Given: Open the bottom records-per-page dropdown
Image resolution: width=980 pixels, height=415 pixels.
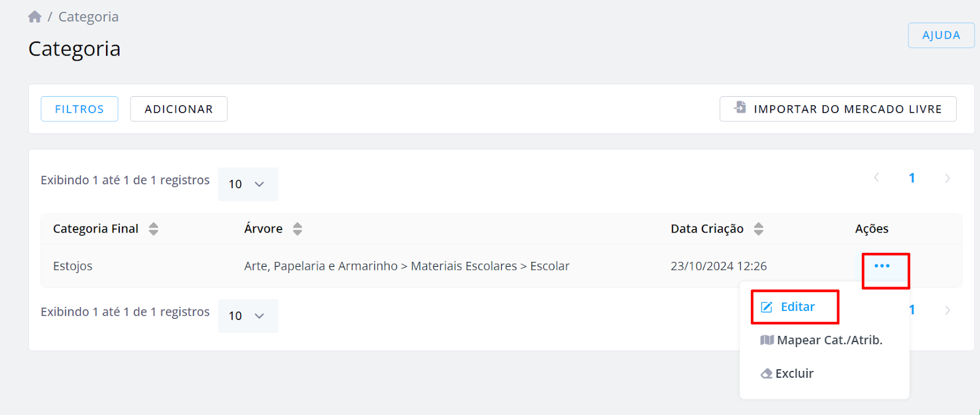Looking at the screenshot, I should (x=248, y=316).
